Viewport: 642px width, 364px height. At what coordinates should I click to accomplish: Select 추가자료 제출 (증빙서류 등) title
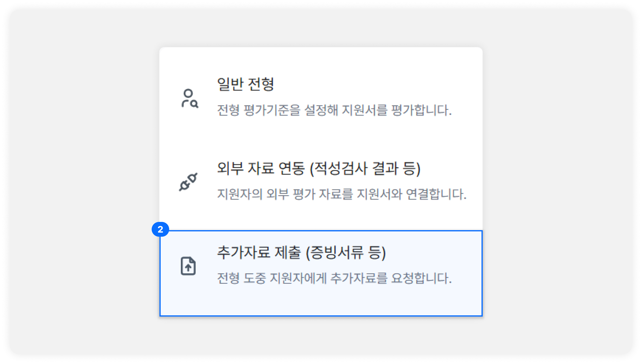(x=301, y=252)
